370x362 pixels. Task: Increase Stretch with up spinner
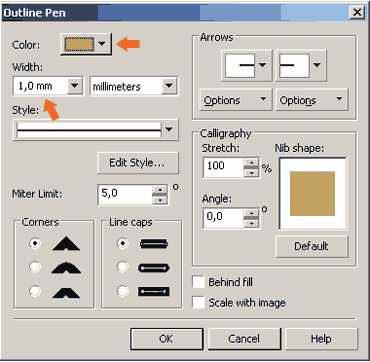point(252,163)
